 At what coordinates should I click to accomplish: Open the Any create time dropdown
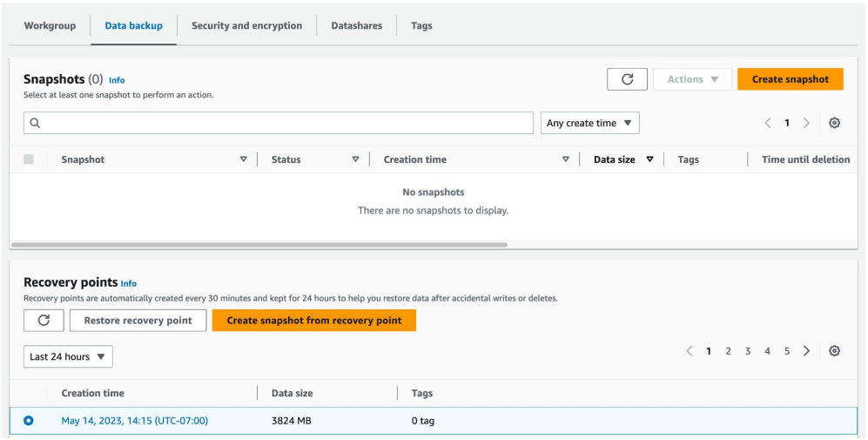(x=589, y=123)
